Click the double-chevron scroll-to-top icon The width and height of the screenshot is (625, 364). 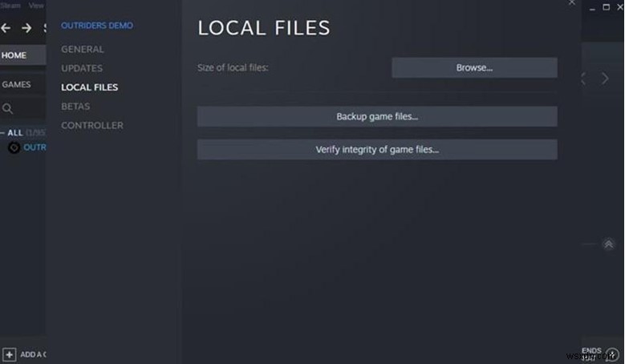click(608, 244)
